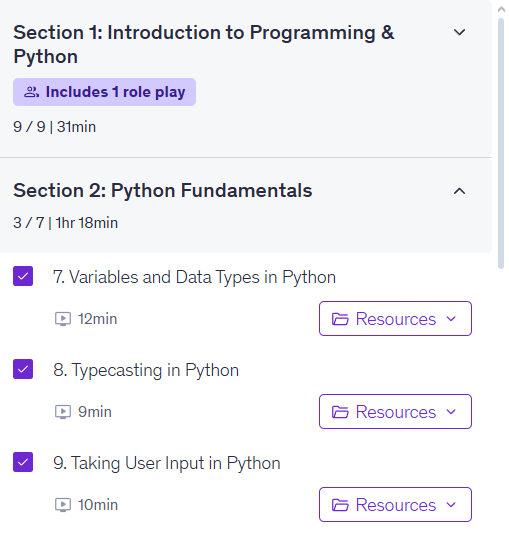Image resolution: width=509 pixels, height=537 pixels.
Task: Click the video icon beside 10min
Action: click(63, 505)
